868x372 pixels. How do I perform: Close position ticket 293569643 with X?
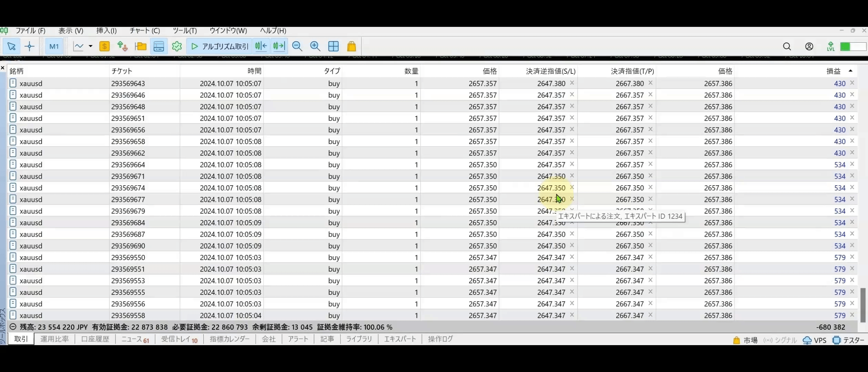coord(852,83)
